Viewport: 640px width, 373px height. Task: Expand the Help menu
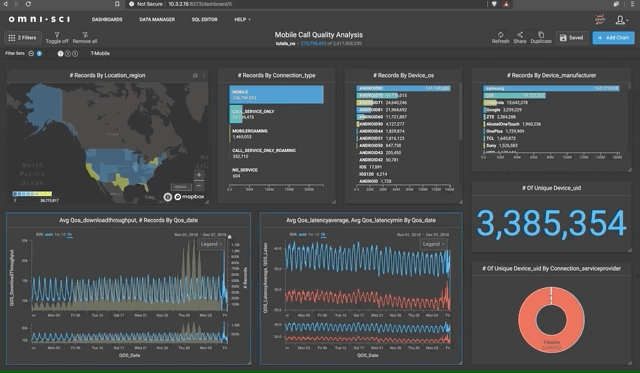click(242, 19)
